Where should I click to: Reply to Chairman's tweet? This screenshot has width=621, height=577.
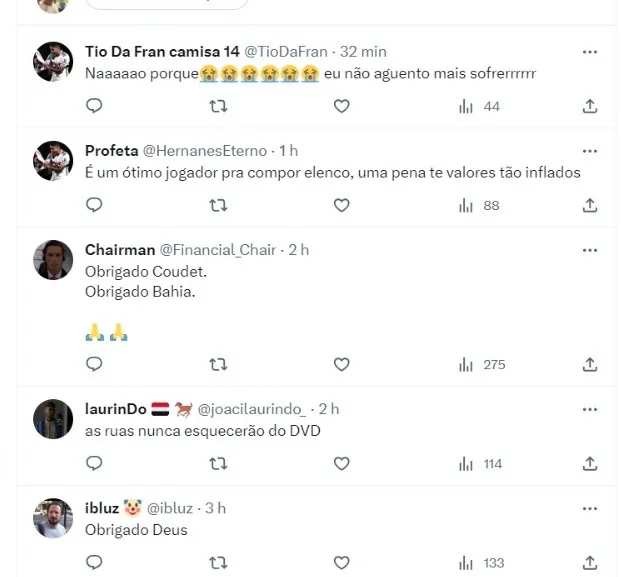click(x=94, y=364)
